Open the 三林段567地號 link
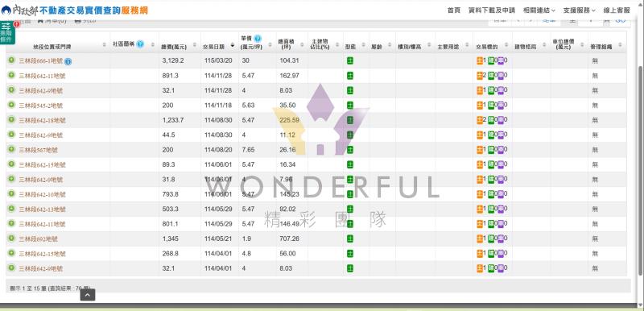 tap(38, 150)
